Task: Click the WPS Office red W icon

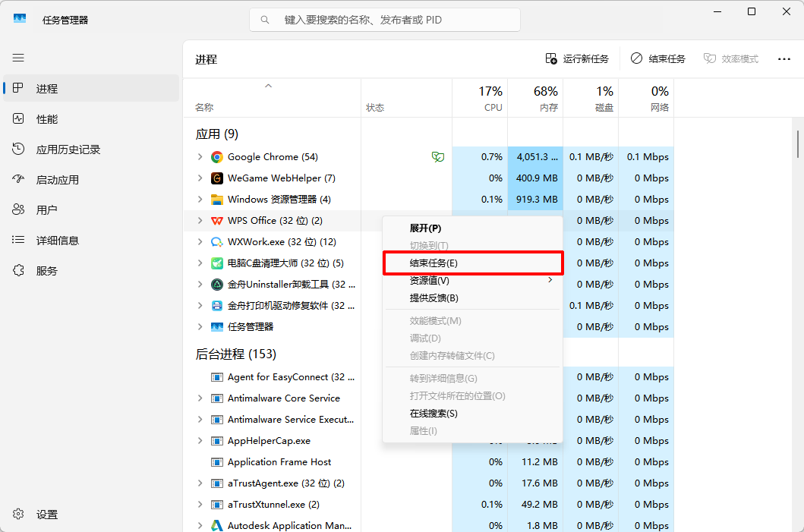Action: pyautogui.click(x=217, y=220)
